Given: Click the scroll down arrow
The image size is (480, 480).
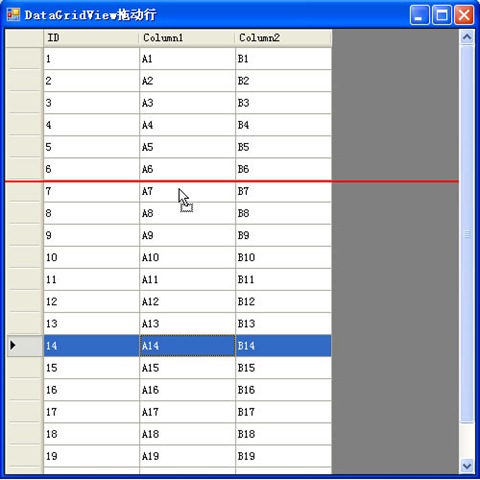Looking at the screenshot, I should [467, 466].
